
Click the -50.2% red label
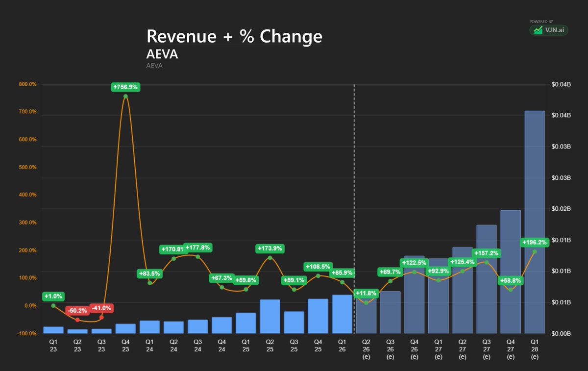tap(77, 311)
